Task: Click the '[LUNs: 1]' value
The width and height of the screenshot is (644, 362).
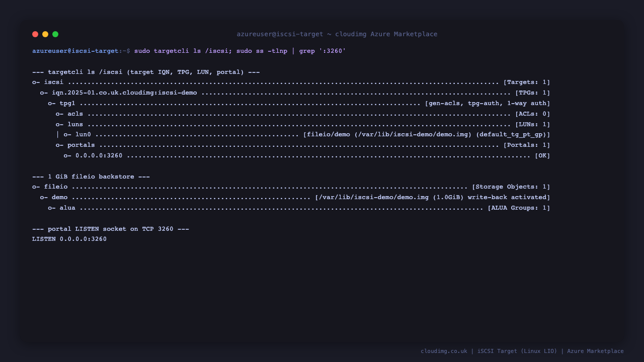Action: click(x=533, y=124)
